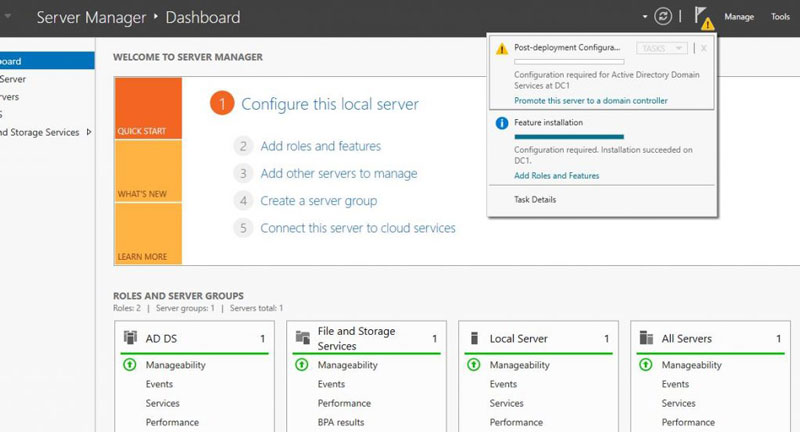Click Promote this server to a domain controller
Viewport: 800px width, 432px height.
click(591, 101)
